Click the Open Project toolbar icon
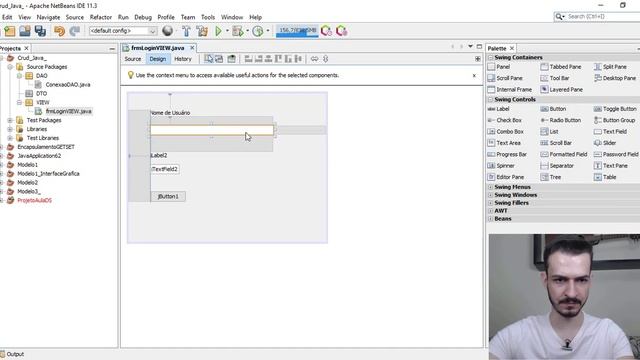640x360 pixels. 25,31
